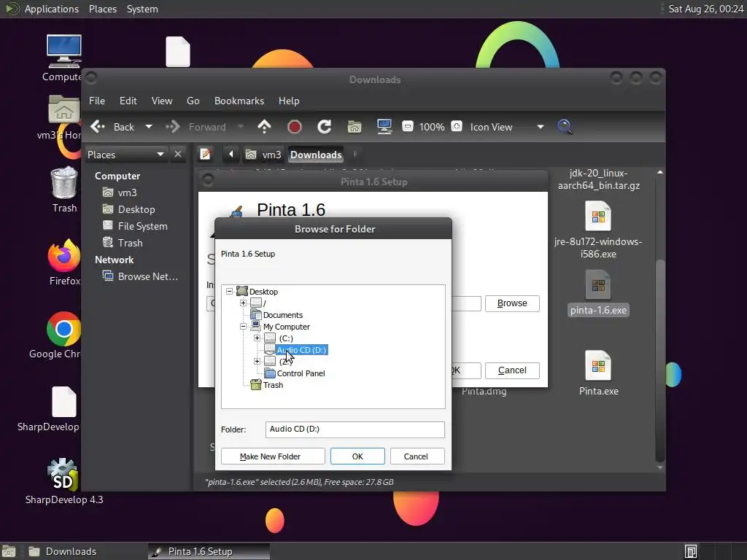Click the zoom in plus icon
Image resolution: width=747 pixels, height=560 pixels.
457,126
